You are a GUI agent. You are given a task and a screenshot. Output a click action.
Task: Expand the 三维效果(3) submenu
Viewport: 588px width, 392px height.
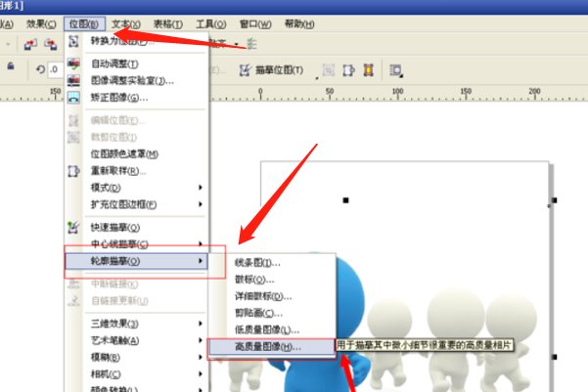click(137, 323)
